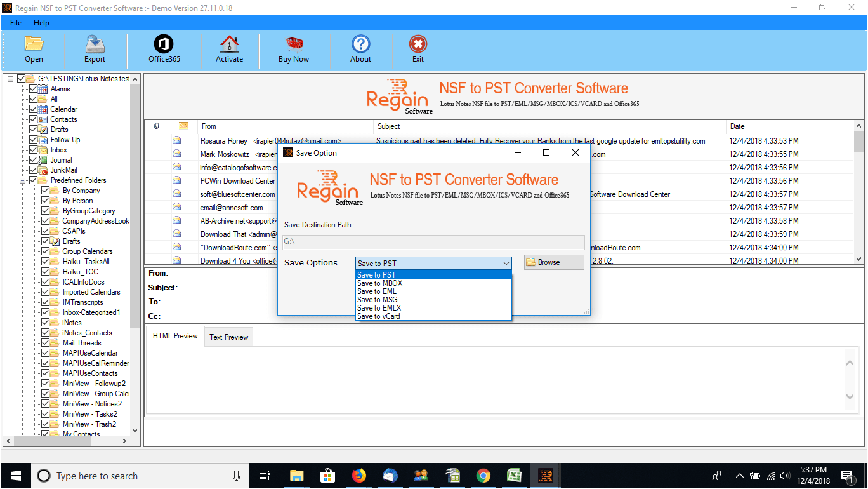Uncheck the Calendar folder checkbox
868x489 pixels.
pyautogui.click(x=34, y=109)
